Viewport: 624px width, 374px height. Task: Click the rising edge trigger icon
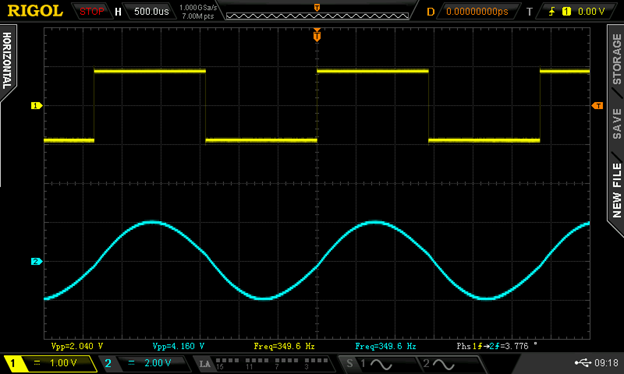(x=552, y=12)
